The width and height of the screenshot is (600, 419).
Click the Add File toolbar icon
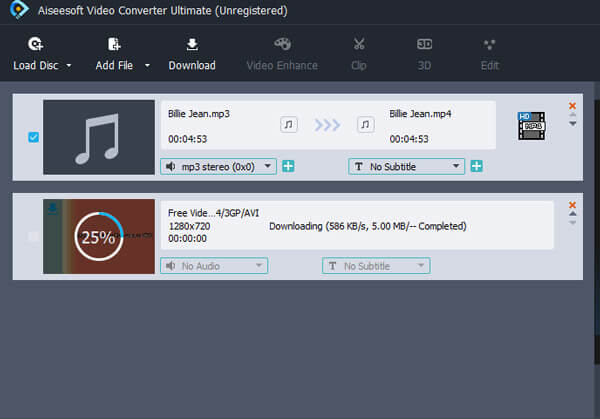point(114,44)
